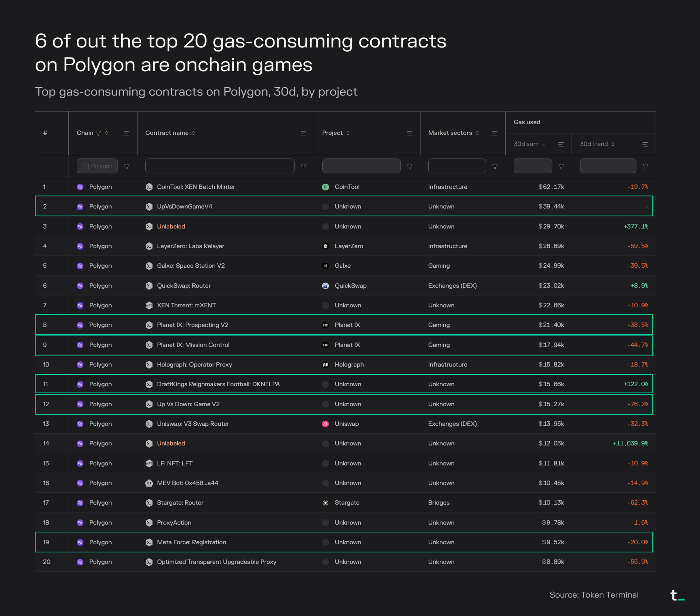Click filter funnel beside Market sectors box
Screen dimensions: 700x616
pyautogui.click(x=495, y=167)
